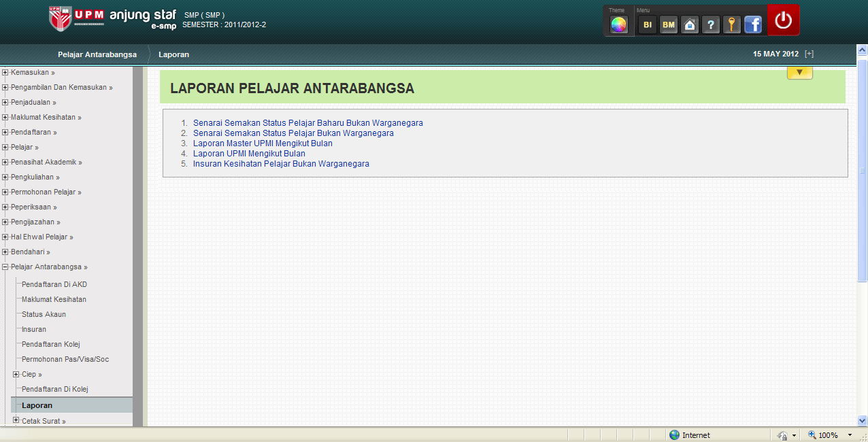868x442 pixels.
Task: Collapse the Pelajar Antarabangsa tree node
Action: pos(5,267)
